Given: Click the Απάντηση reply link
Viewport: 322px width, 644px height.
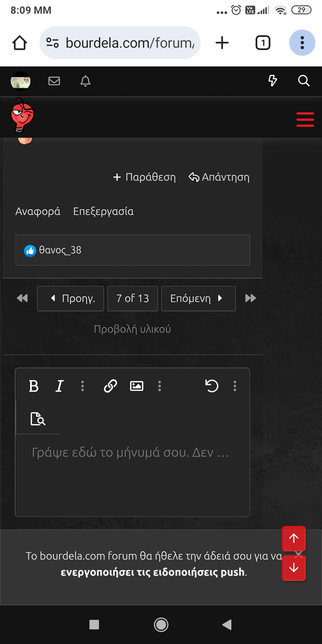Looking at the screenshot, I should pyautogui.click(x=219, y=177).
